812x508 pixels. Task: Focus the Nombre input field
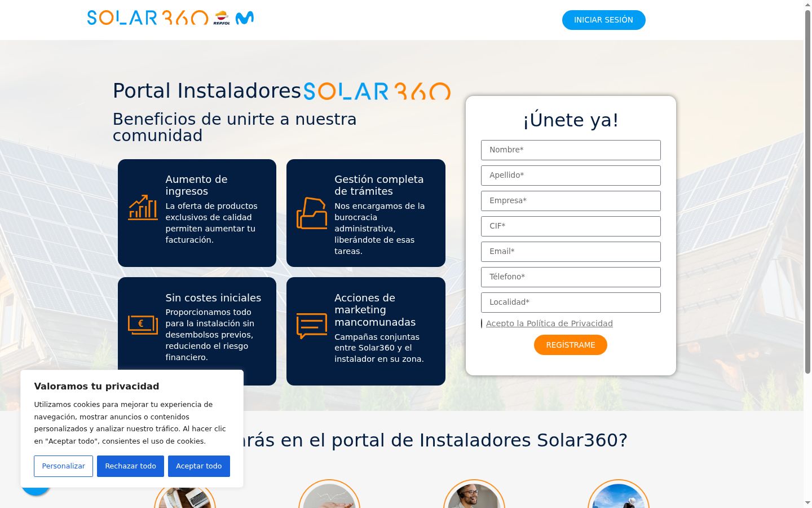point(571,150)
